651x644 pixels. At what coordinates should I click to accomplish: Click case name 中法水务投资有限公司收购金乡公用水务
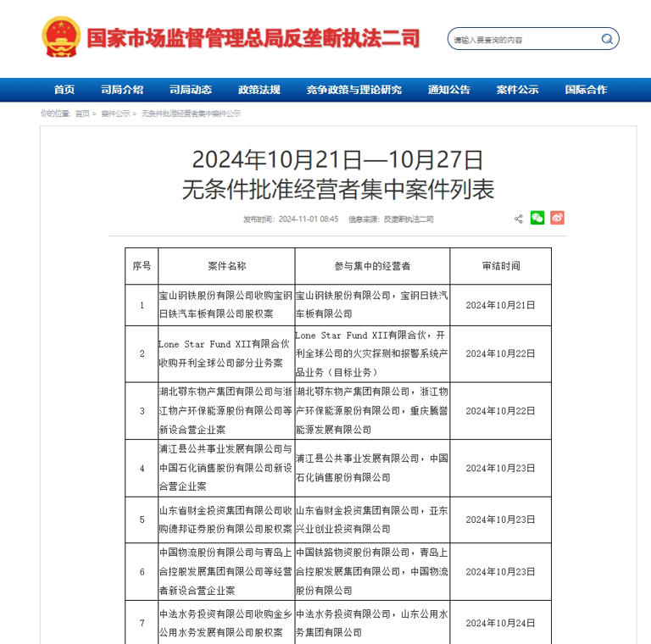tap(226, 623)
